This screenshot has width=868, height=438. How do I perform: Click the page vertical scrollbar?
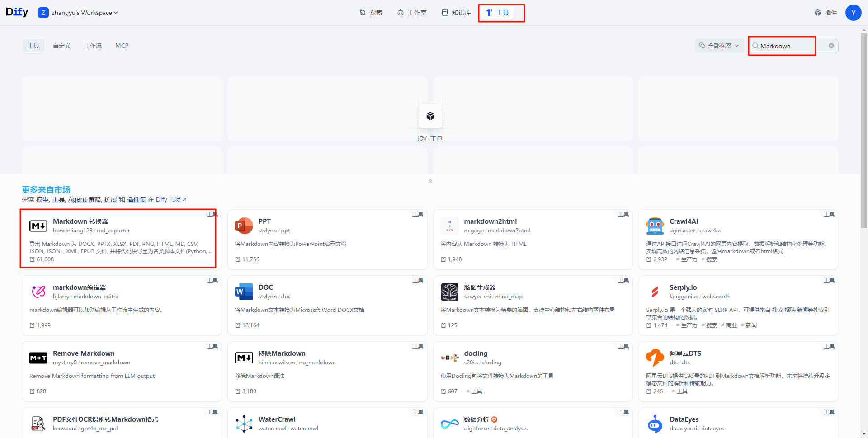864,131
